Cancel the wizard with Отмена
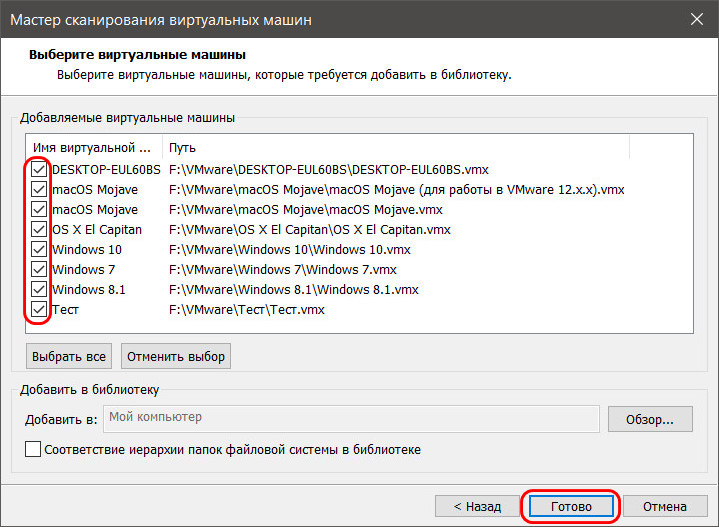The image size is (719, 527). click(665, 506)
